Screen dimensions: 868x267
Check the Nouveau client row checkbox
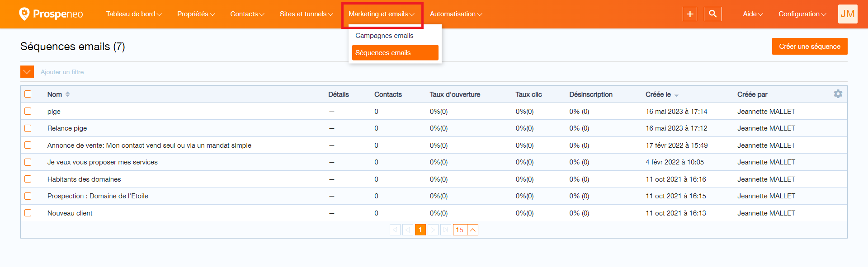pos(28,213)
